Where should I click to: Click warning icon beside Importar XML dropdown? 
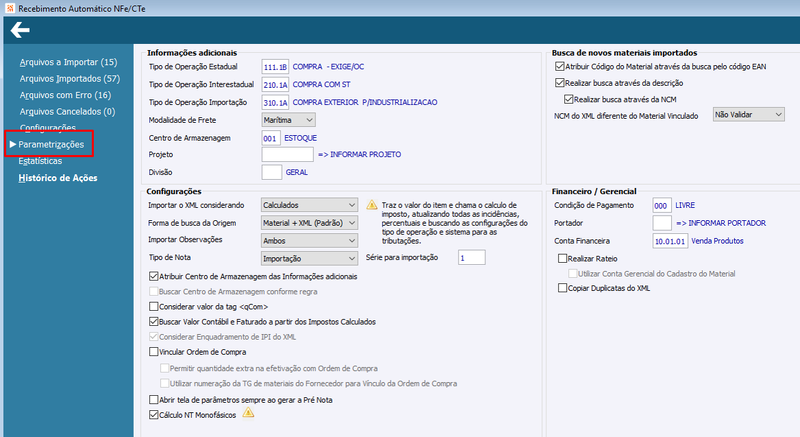point(372,205)
